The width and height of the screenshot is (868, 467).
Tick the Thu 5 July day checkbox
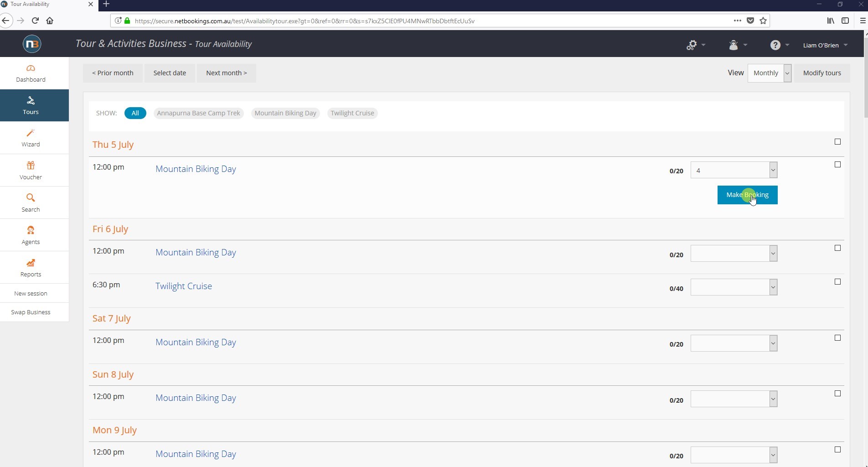(x=837, y=142)
